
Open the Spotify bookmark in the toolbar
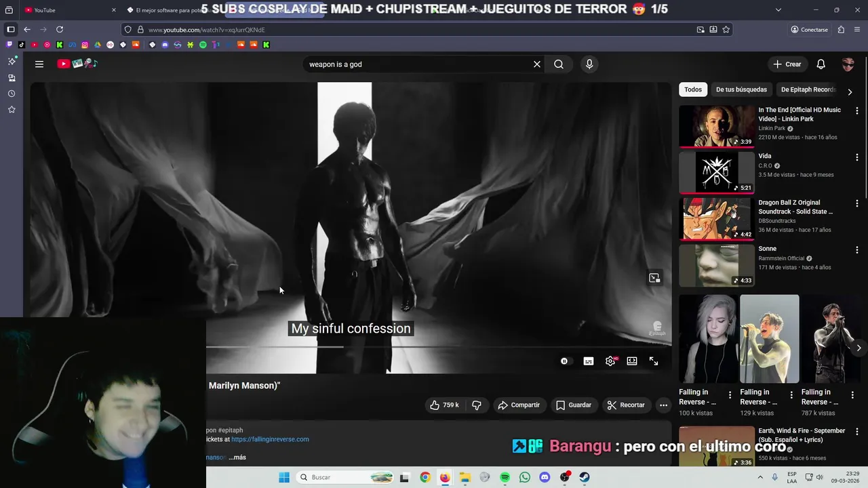203,45
